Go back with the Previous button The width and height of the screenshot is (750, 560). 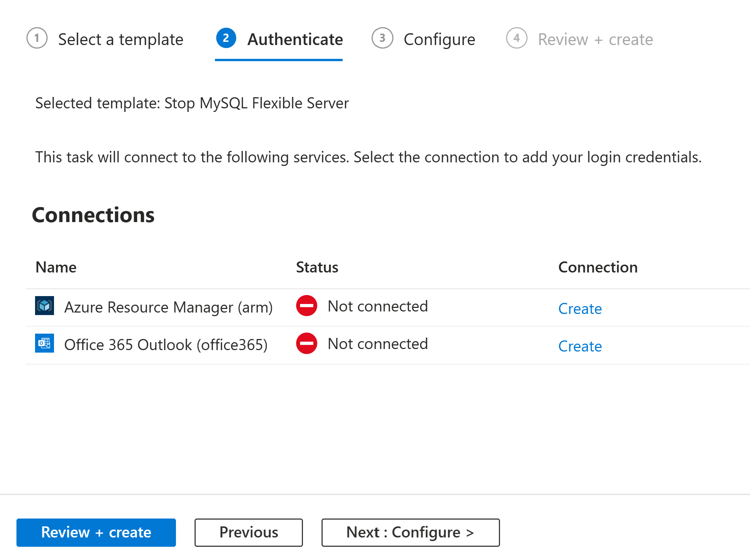point(249,532)
